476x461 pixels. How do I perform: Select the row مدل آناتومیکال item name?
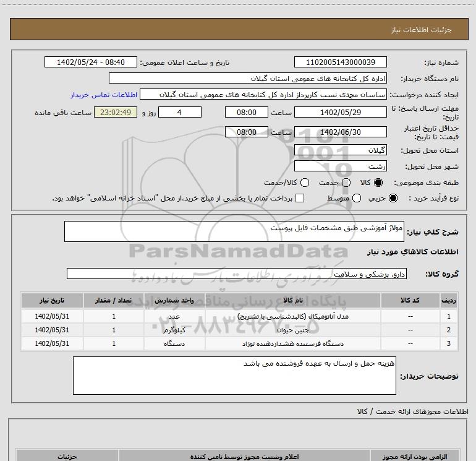[x=293, y=316]
